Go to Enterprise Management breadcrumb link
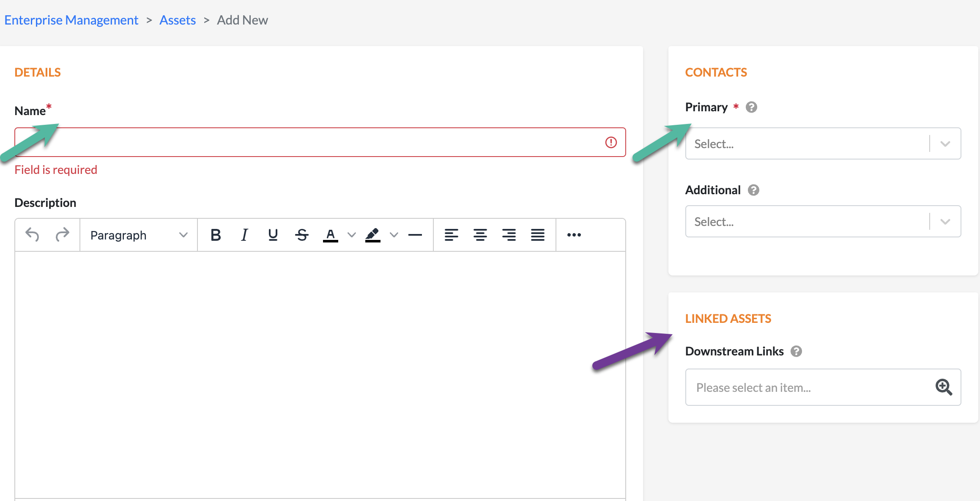980x501 pixels. click(x=71, y=20)
